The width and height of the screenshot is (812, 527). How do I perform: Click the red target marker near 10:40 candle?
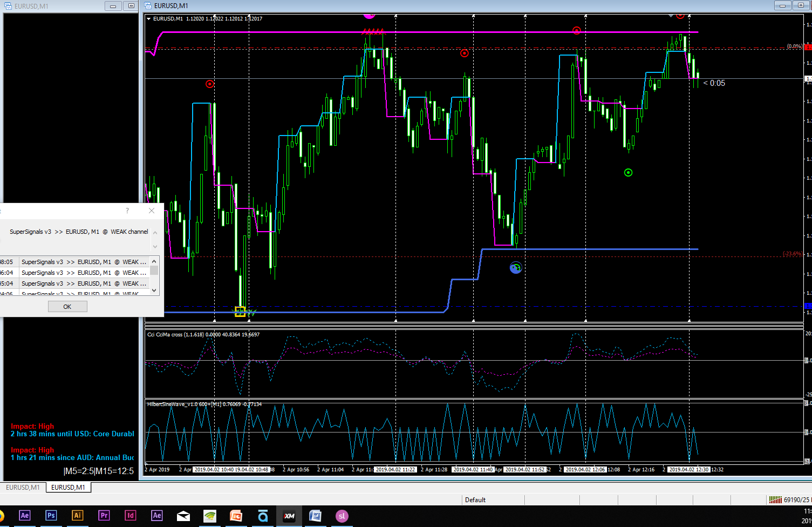click(x=209, y=84)
